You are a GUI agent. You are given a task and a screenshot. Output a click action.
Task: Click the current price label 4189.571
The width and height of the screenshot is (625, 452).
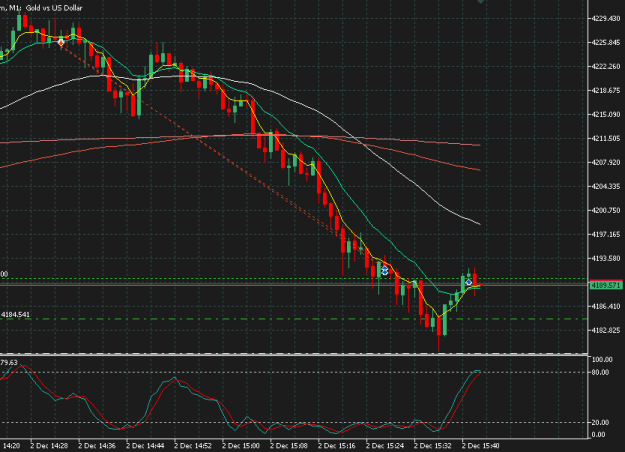606,285
